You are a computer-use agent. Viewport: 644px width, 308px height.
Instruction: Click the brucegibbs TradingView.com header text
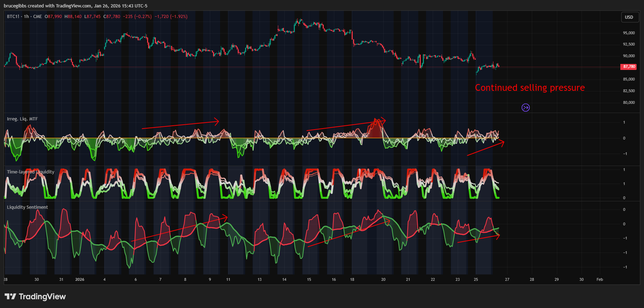click(x=75, y=6)
